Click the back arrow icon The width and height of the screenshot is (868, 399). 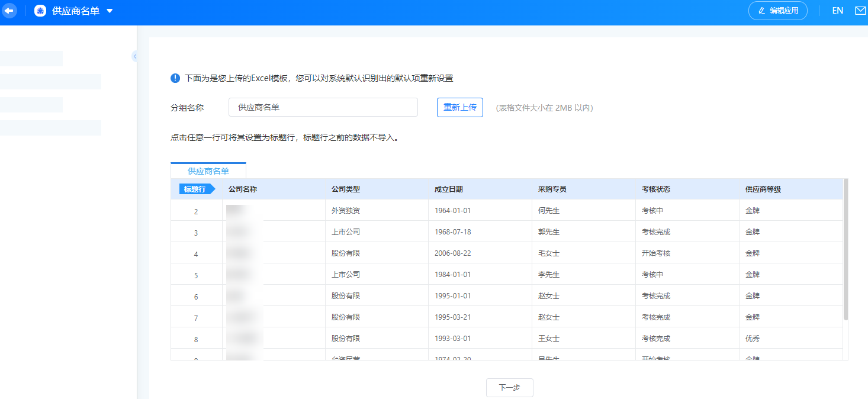pyautogui.click(x=9, y=11)
